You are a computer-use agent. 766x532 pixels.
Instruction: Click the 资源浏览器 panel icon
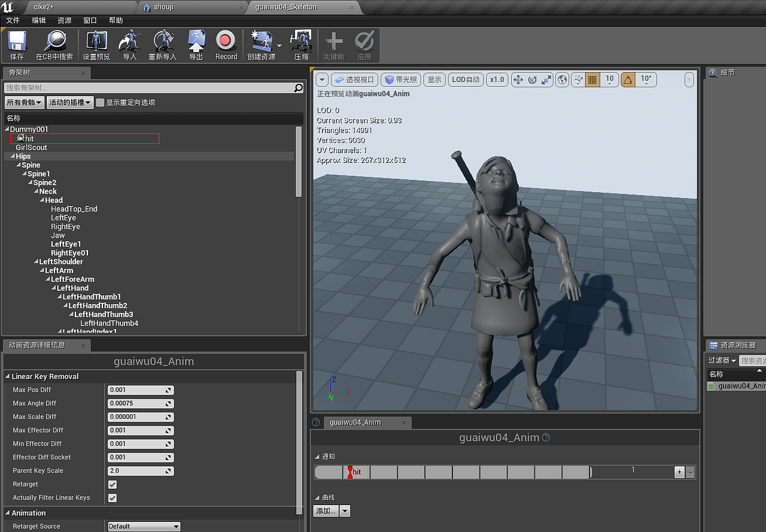[x=713, y=345]
